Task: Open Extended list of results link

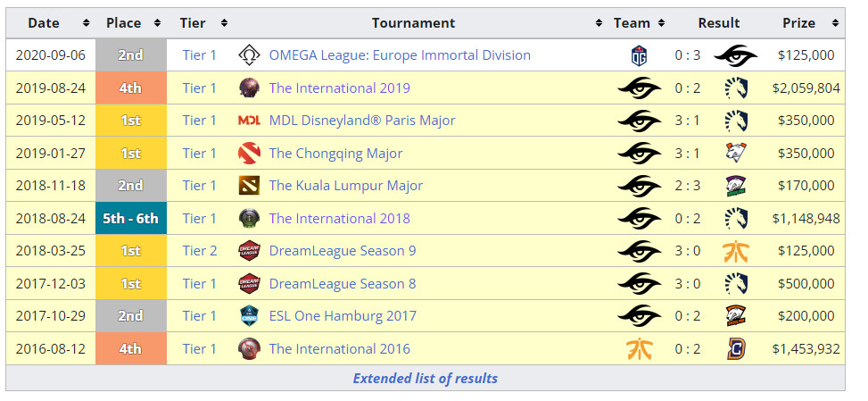Action: tap(426, 379)
